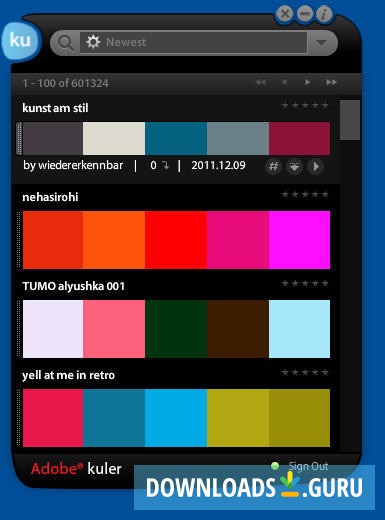385x520 pixels.
Task: Minimize the kuler widget
Action: [305, 14]
